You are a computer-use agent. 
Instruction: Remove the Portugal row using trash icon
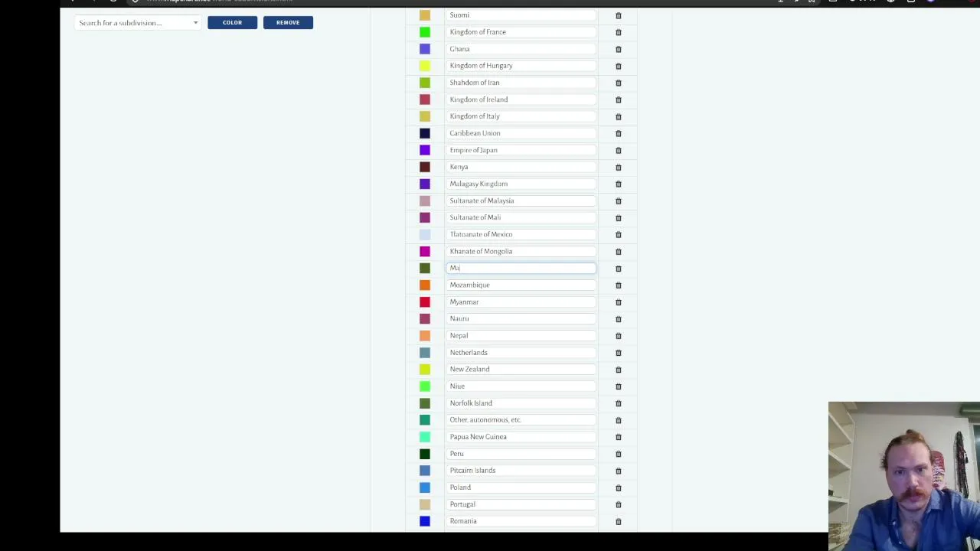pyautogui.click(x=619, y=504)
